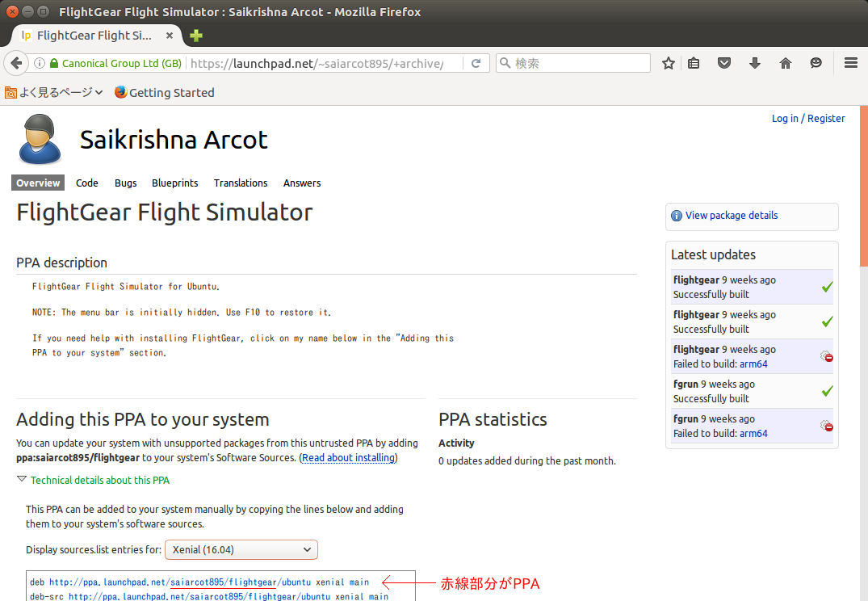
Task: Open the downloads arrow icon
Action: click(x=754, y=63)
